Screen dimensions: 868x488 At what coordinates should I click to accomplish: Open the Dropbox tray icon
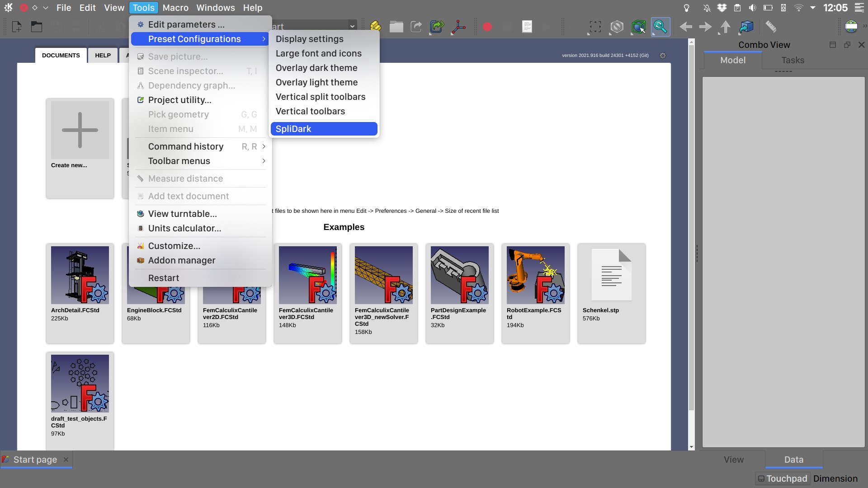point(722,8)
